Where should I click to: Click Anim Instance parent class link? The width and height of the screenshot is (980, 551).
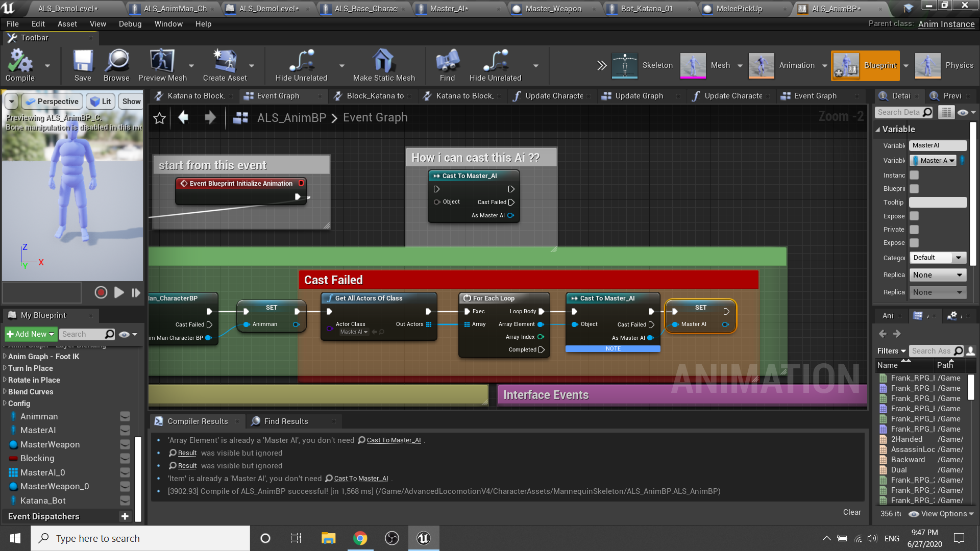click(x=946, y=24)
